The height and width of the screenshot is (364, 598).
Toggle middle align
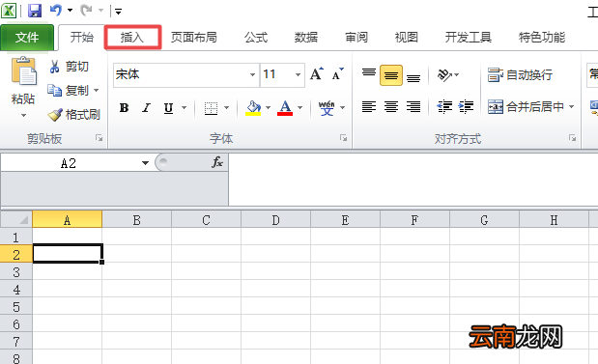click(x=391, y=75)
